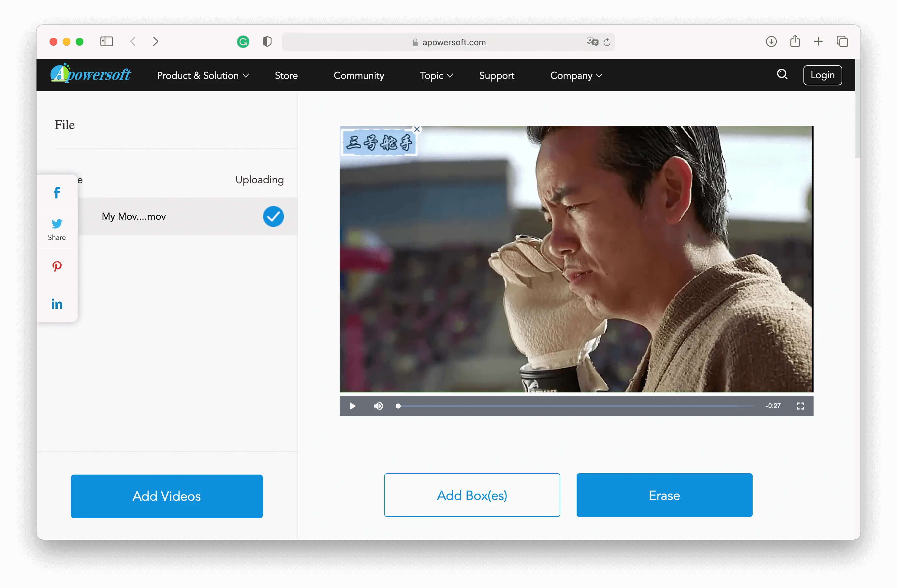897x588 pixels.
Task: Open a new tab with plus icon
Action: coord(818,41)
